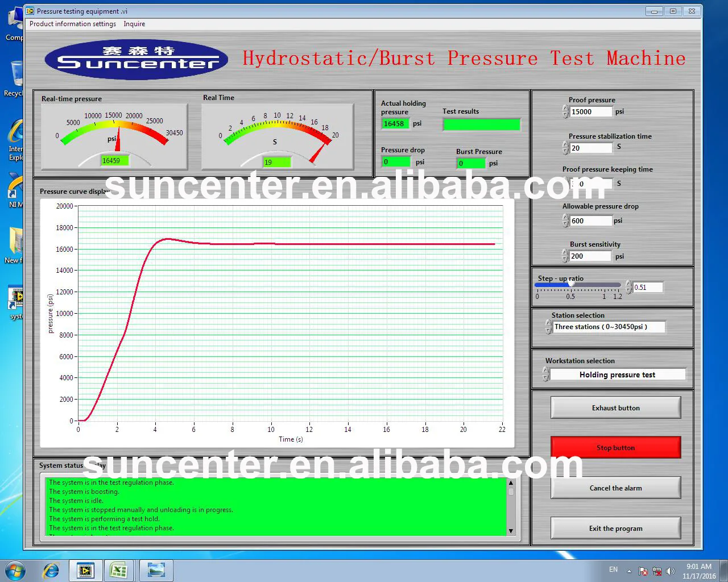Click the LabVIEW application taskbar icon

[x=85, y=571]
